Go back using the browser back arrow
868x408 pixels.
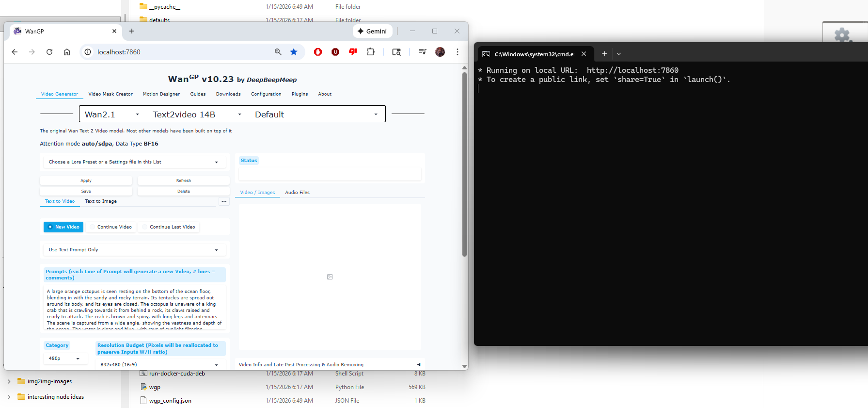click(x=15, y=52)
